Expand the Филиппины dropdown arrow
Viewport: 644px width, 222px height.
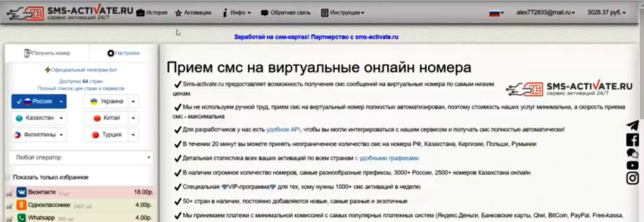pyautogui.click(x=61, y=134)
